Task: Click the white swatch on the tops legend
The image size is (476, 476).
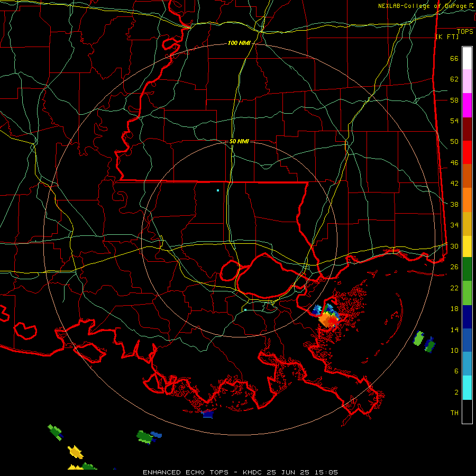Action: point(467,58)
